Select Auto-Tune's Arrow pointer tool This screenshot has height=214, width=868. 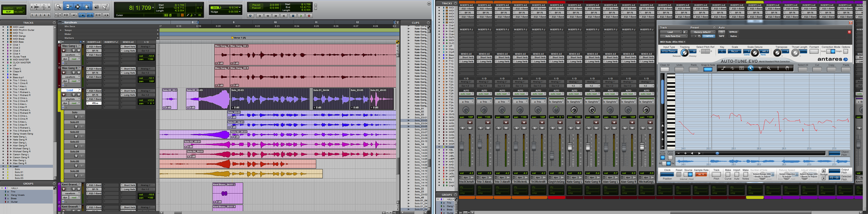point(751,68)
